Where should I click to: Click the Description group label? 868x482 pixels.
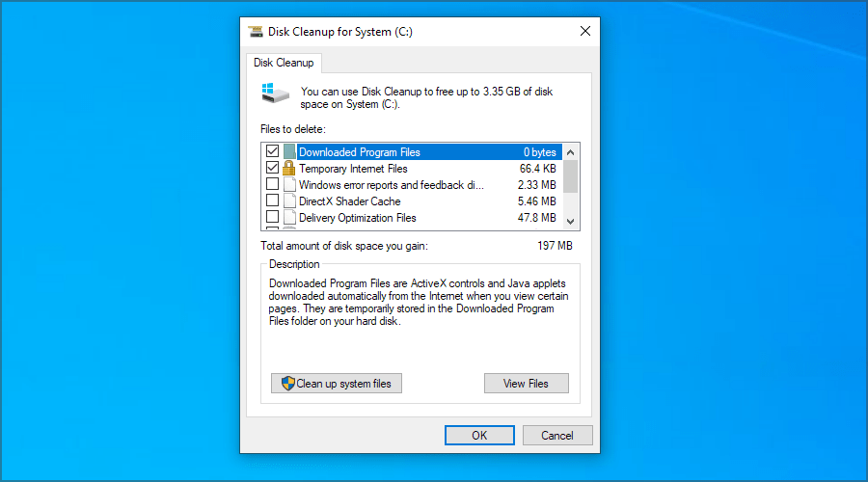point(294,264)
